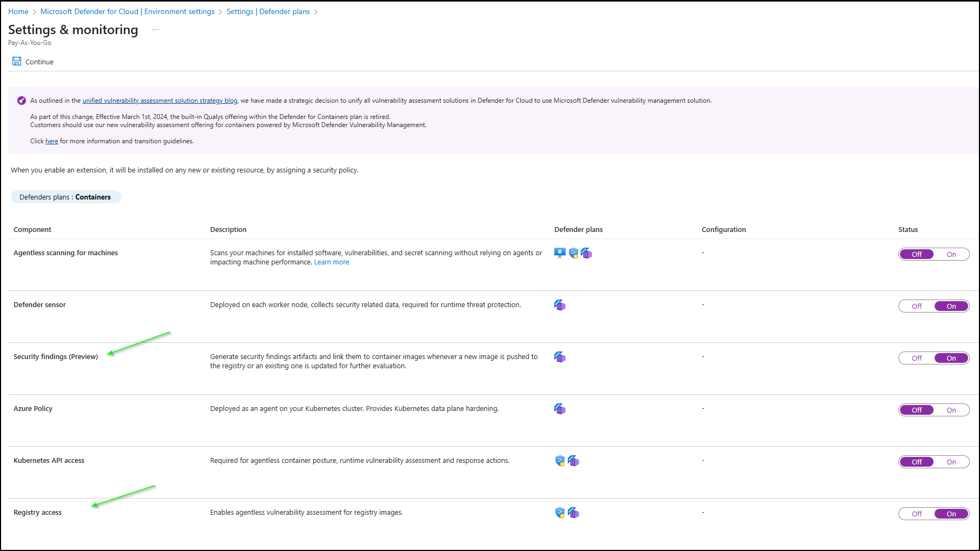Click the Description column header
980x551 pixels.
pos(229,229)
